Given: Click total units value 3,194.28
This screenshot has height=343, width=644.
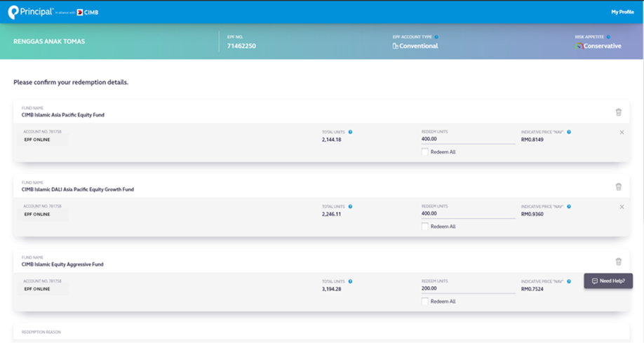Looking at the screenshot, I should tap(331, 289).
